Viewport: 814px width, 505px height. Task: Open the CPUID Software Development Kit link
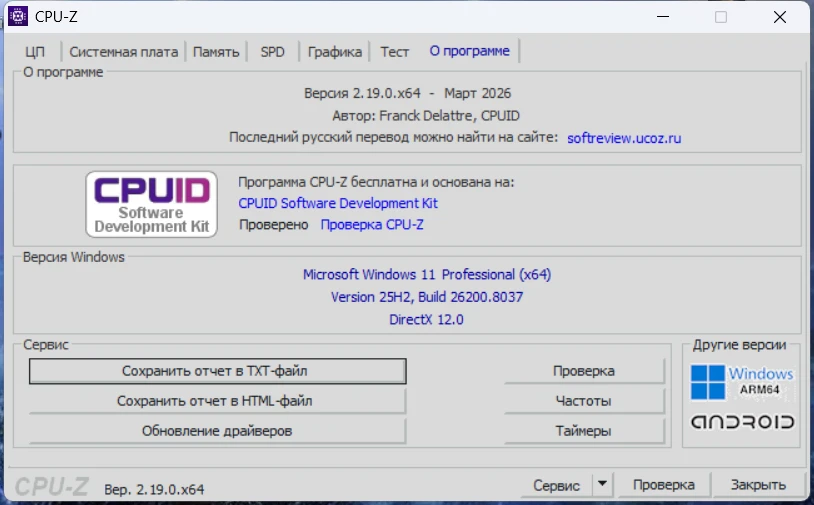point(338,203)
